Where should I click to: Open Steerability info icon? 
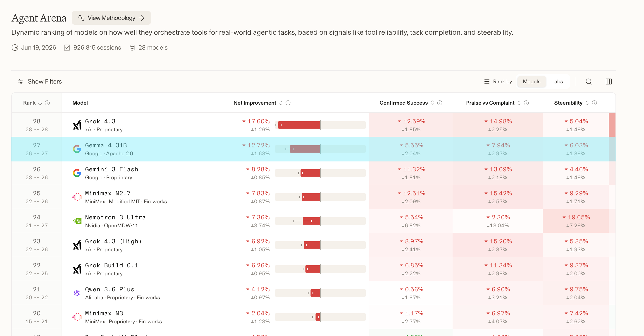[594, 103]
